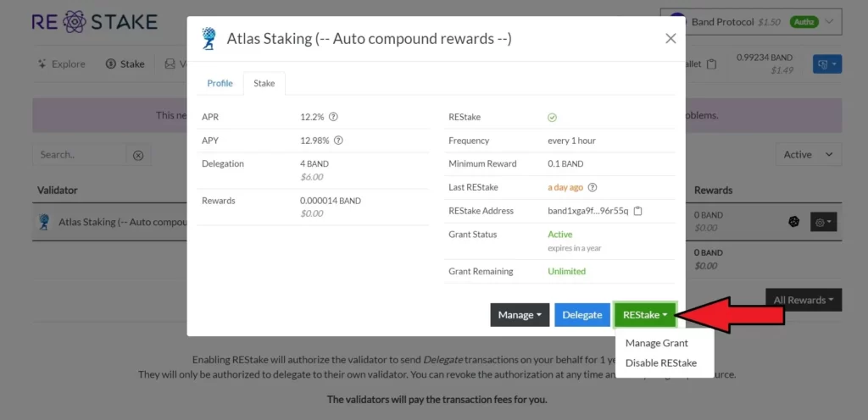Click the REStake atom logo in header
This screenshot has height=420, width=868.
click(x=75, y=21)
